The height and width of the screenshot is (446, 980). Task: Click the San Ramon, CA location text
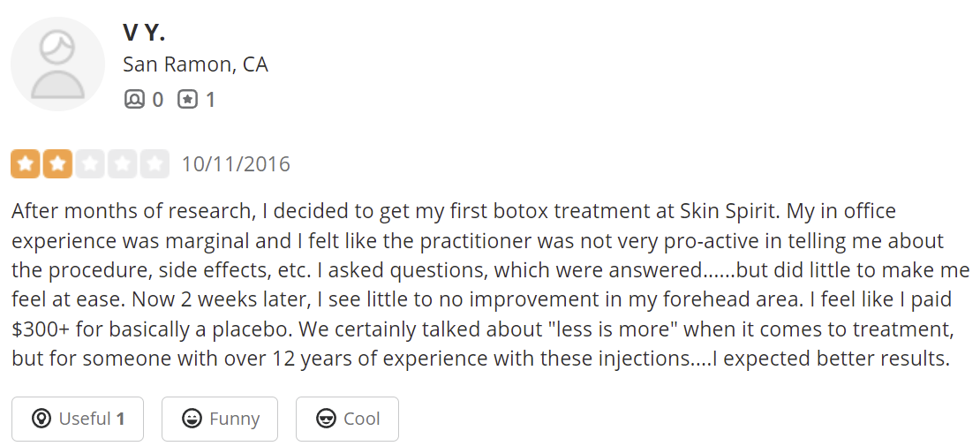(195, 64)
